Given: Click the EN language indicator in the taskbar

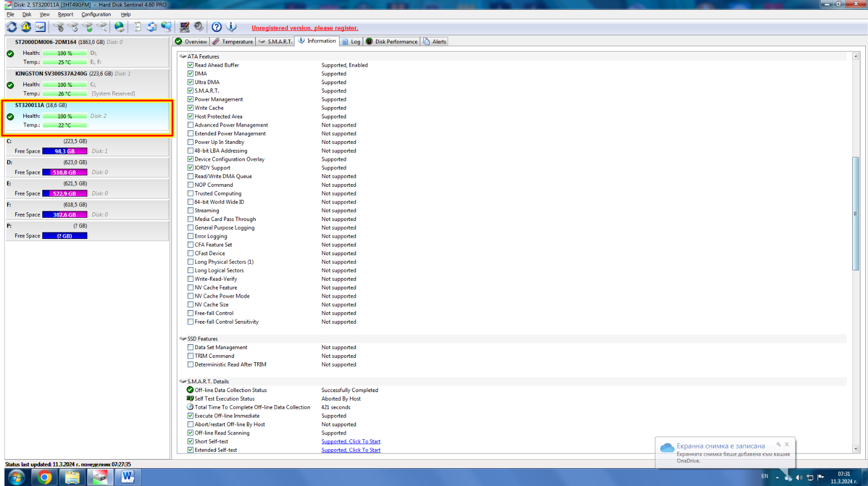Looking at the screenshot, I should (765, 476).
